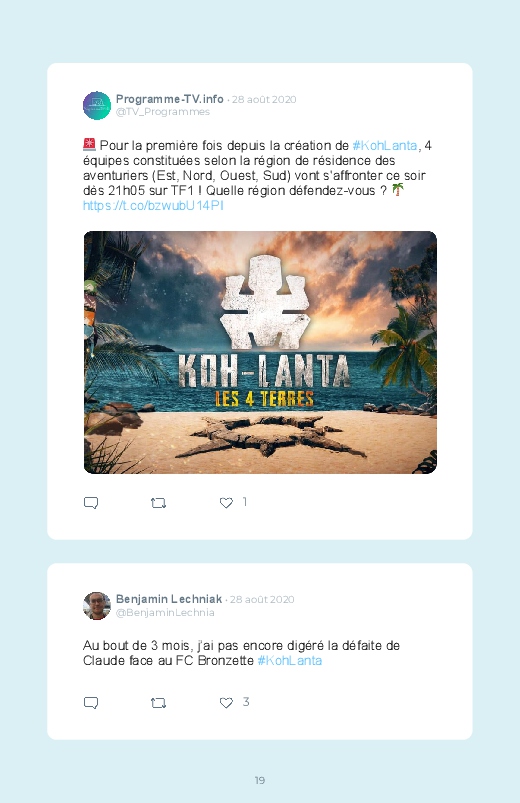Open the Benjamin Lechniak account name

point(169,599)
